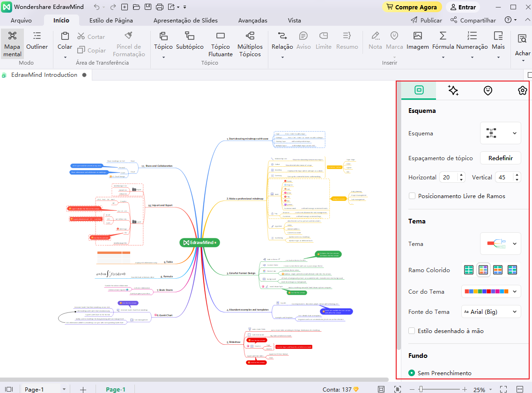
Task: Open the Fonte do Tema dropdown
Action: coord(491,312)
